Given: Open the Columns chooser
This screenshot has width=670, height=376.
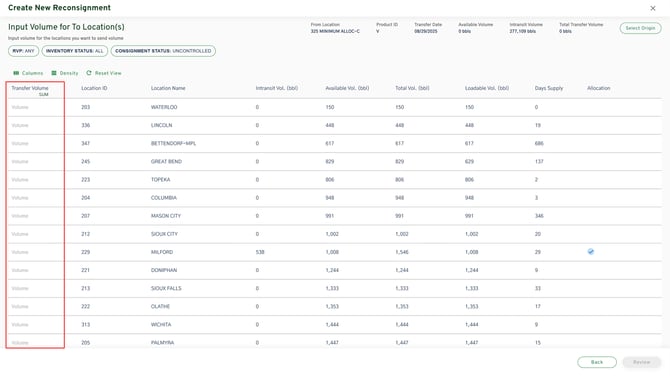Looking at the screenshot, I should click(28, 73).
